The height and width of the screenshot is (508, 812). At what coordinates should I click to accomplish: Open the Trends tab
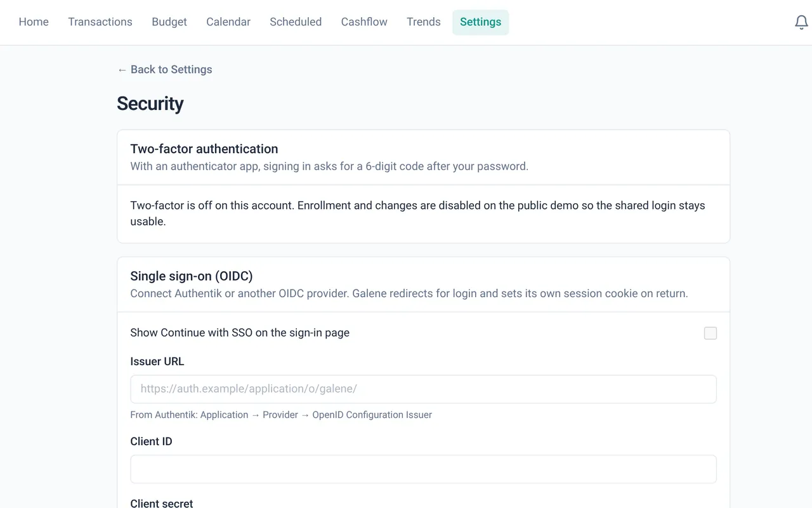424,22
